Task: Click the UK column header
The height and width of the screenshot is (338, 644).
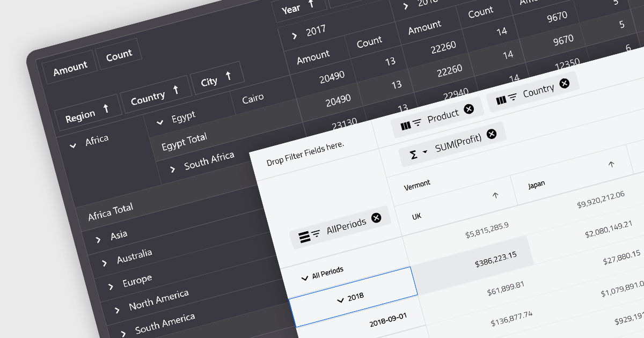Action: point(416,216)
